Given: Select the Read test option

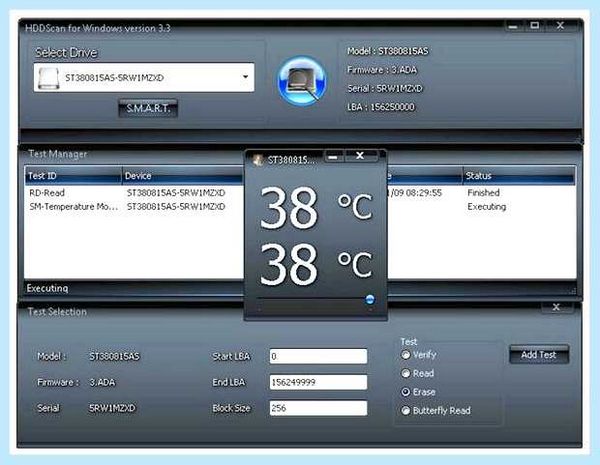Looking at the screenshot, I should pos(417,373).
